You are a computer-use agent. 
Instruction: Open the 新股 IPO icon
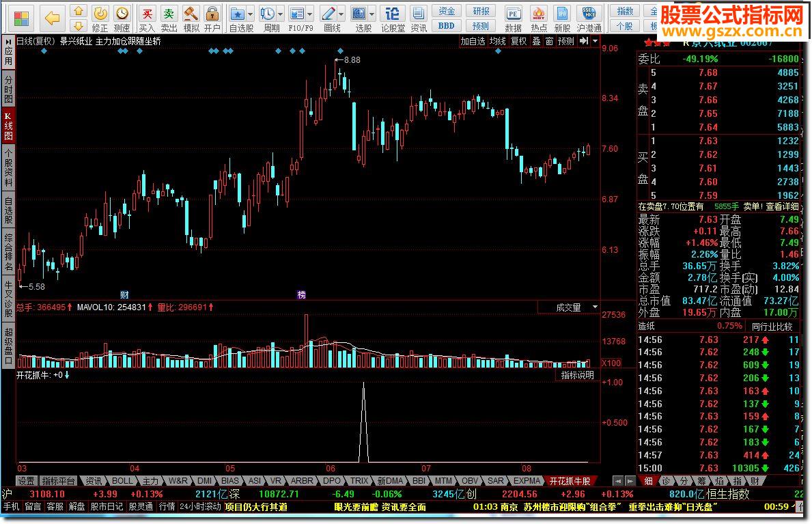click(563, 18)
